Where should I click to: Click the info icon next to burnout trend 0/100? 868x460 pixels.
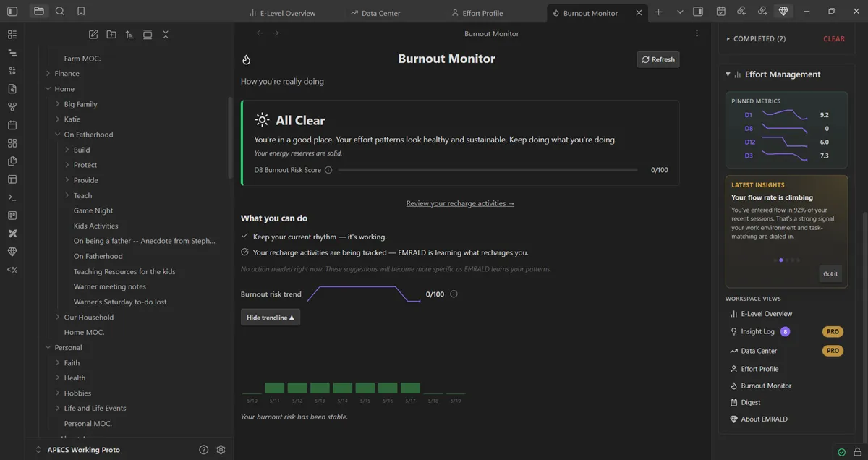click(454, 294)
